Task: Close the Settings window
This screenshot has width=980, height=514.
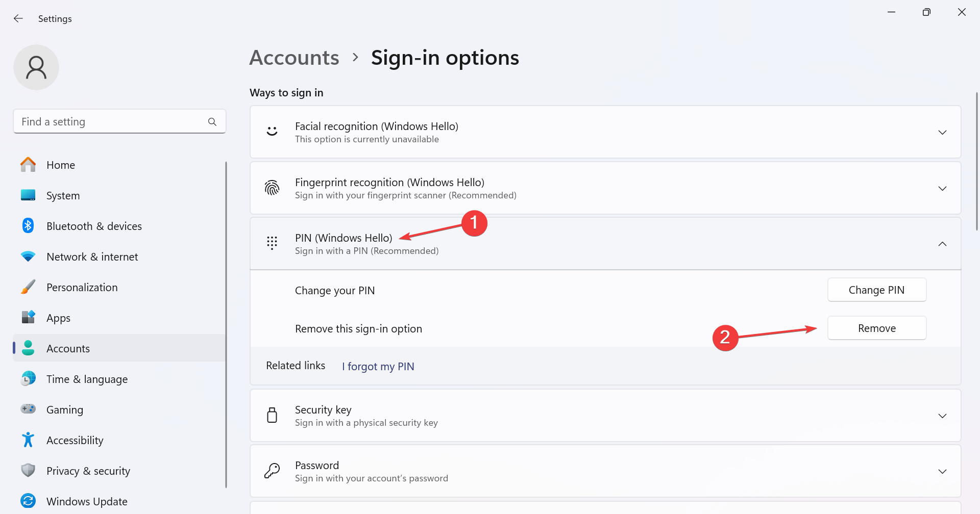Action: click(x=962, y=12)
